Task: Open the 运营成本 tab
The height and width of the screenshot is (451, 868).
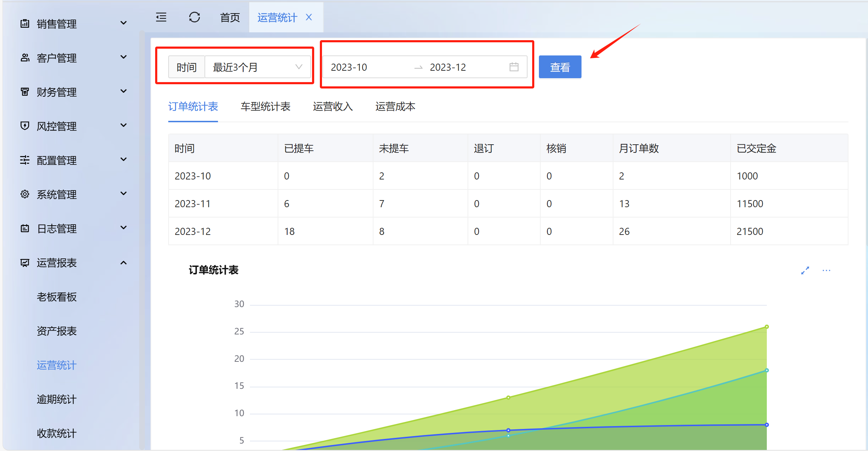Action: [x=395, y=107]
